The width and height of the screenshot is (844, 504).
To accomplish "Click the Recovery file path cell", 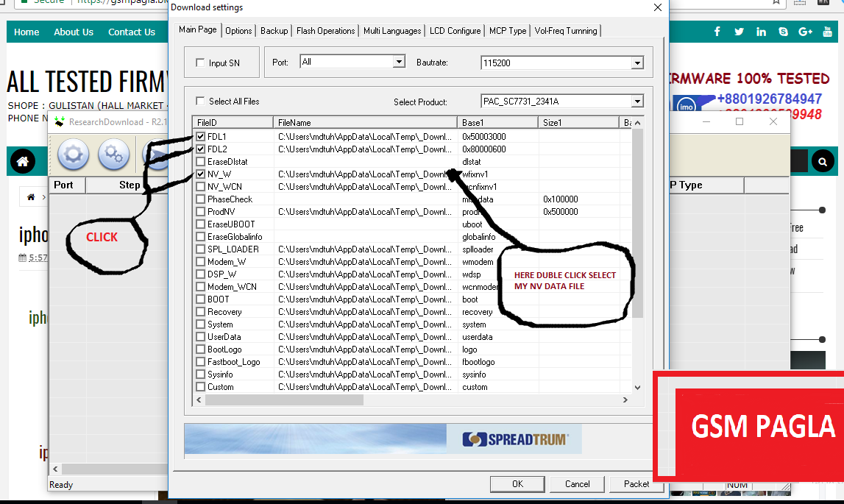I will pyautogui.click(x=365, y=311).
